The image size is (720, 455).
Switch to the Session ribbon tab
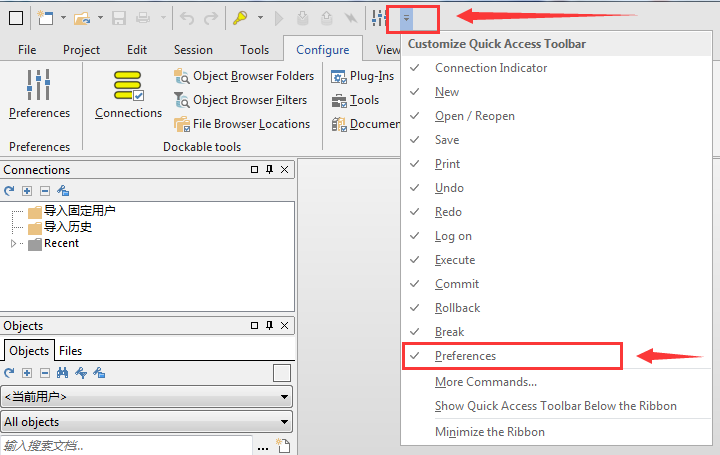coord(193,50)
